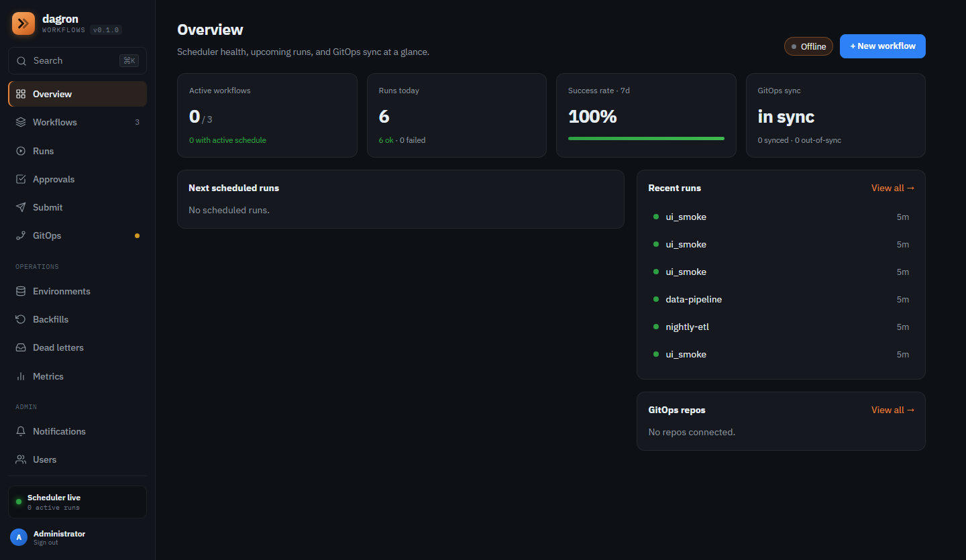Open the data-pipeline recent run
966x560 pixels.
coord(781,299)
